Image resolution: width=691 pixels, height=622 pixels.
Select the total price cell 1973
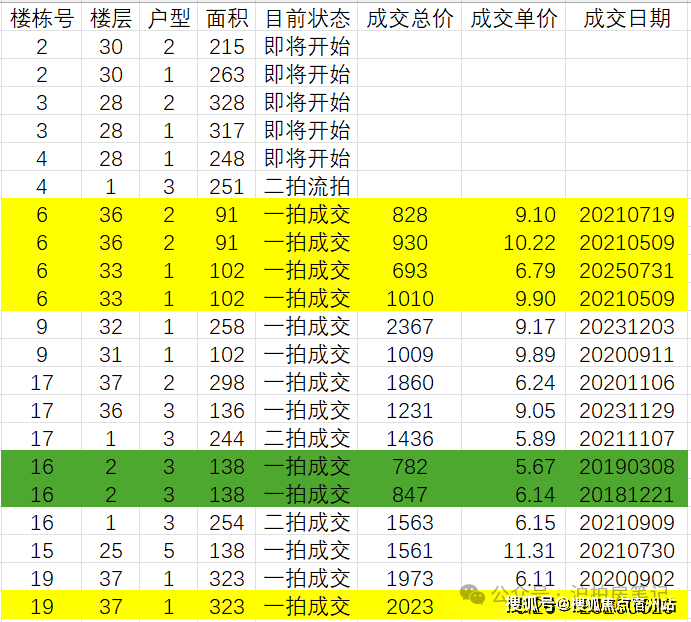click(410, 579)
